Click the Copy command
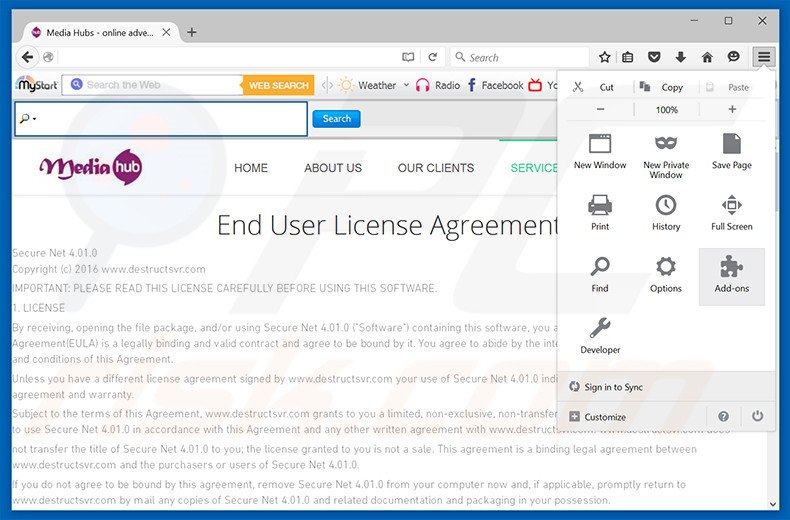This screenshot has width=790, height=520. pos(666,87)
